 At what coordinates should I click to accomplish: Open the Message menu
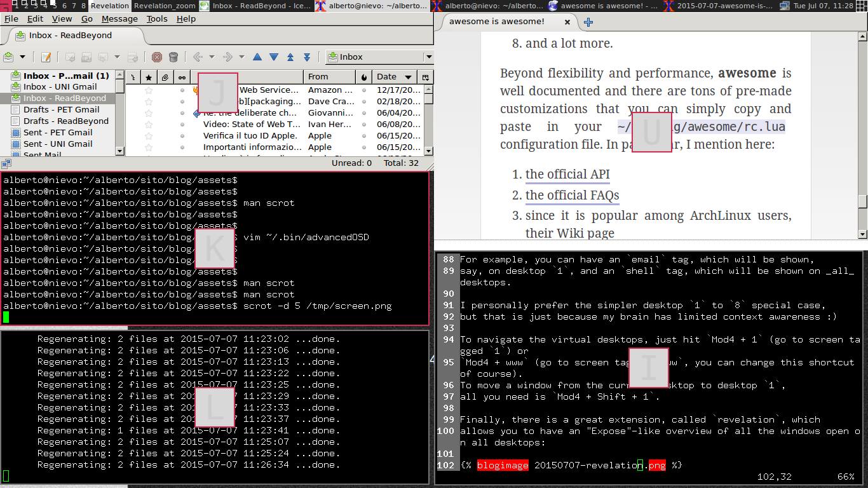click(119, 19)
